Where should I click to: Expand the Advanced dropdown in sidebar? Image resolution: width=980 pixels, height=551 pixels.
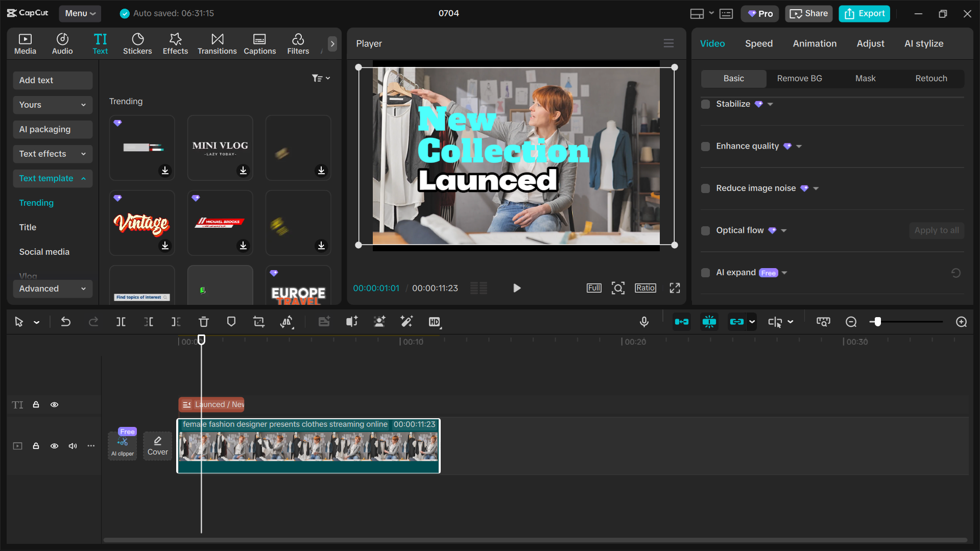52,289
